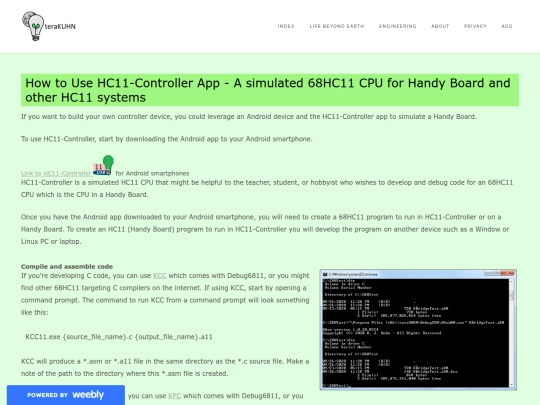Open the KPC link
The width and height of the screenshot is (540, 405).
(x=175, y=396)
